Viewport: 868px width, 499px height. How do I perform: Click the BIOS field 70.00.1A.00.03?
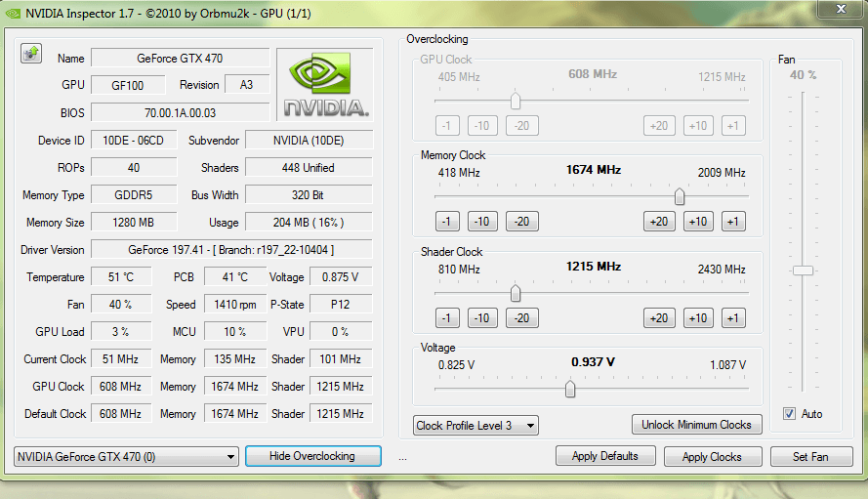(180, 112)
